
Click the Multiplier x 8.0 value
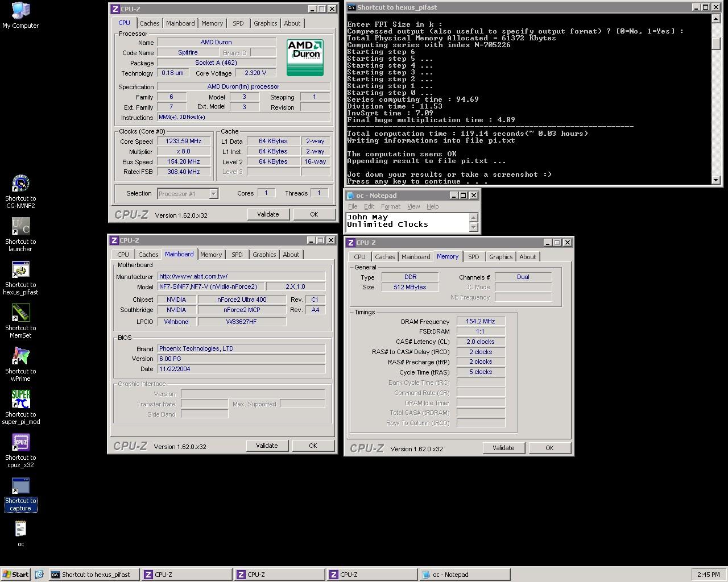[184, 151]
